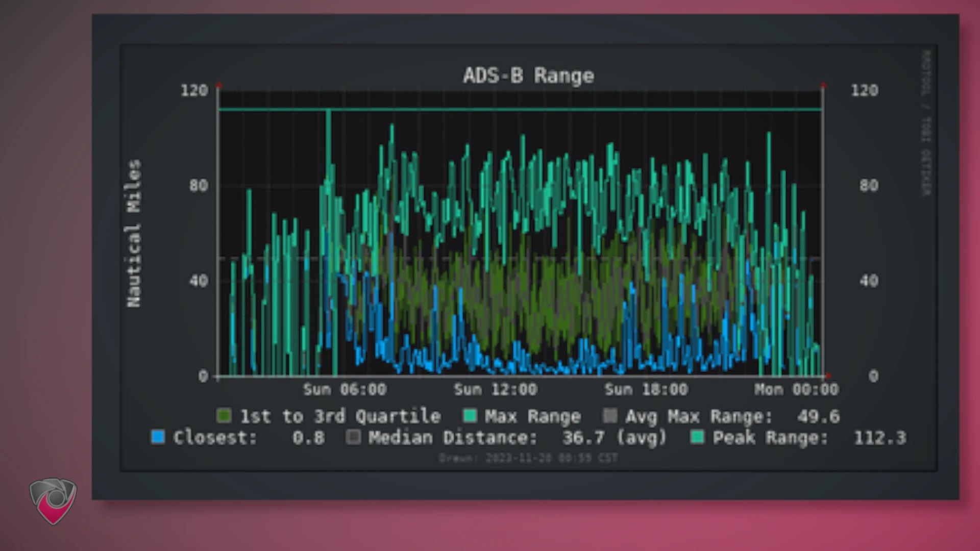Click the ADS-B Range chart title
The image size is (980, 551).
(529, 76)
